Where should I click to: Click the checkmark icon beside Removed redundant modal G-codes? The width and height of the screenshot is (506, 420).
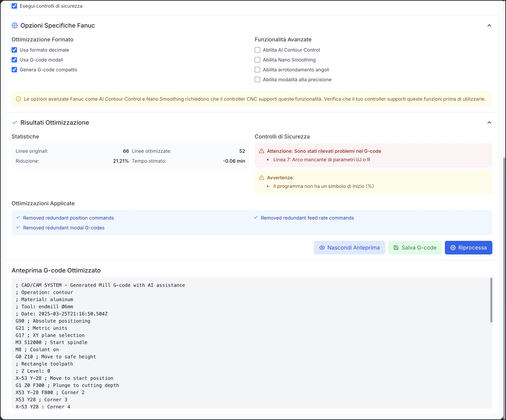coord(18,228)
